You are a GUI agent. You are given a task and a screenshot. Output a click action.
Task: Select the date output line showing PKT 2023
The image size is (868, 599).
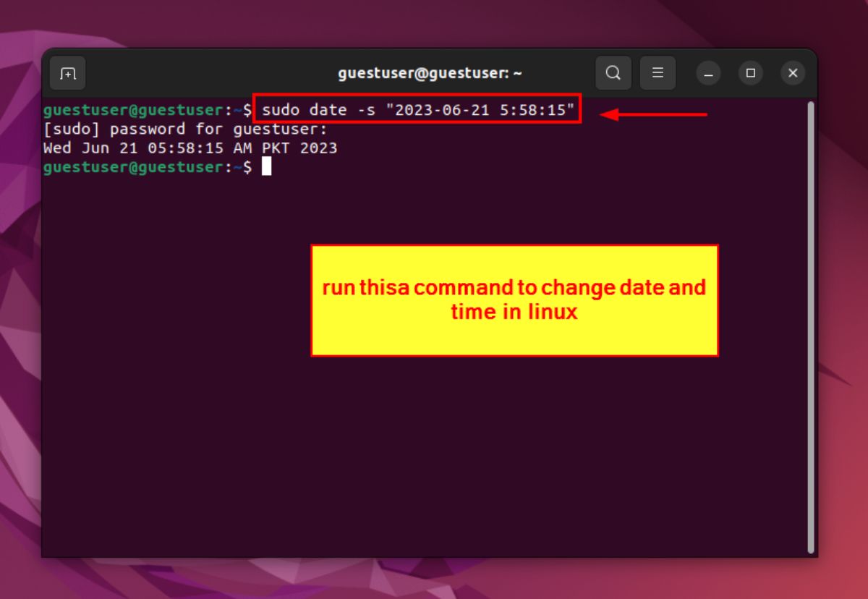(190, 148)
